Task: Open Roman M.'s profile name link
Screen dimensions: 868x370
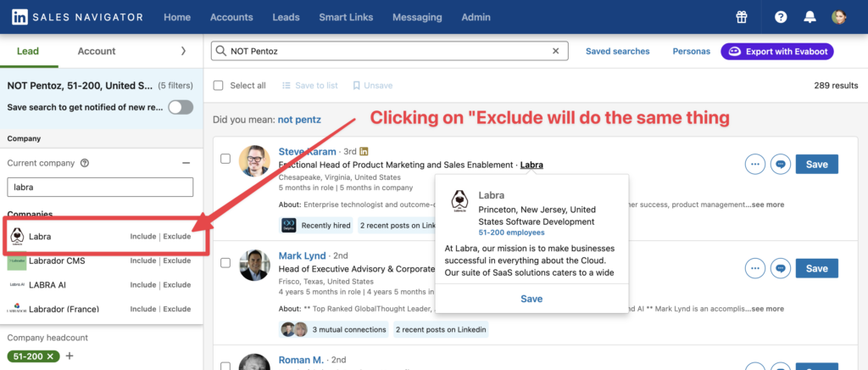Action: [303, 360]
